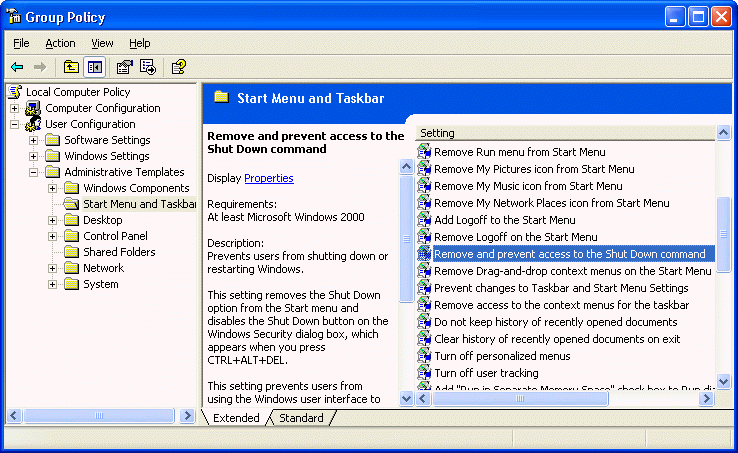The width and height of the screenshot is (738, 453).
Task: Expand the Control Panel node
Action: [52, 236]
